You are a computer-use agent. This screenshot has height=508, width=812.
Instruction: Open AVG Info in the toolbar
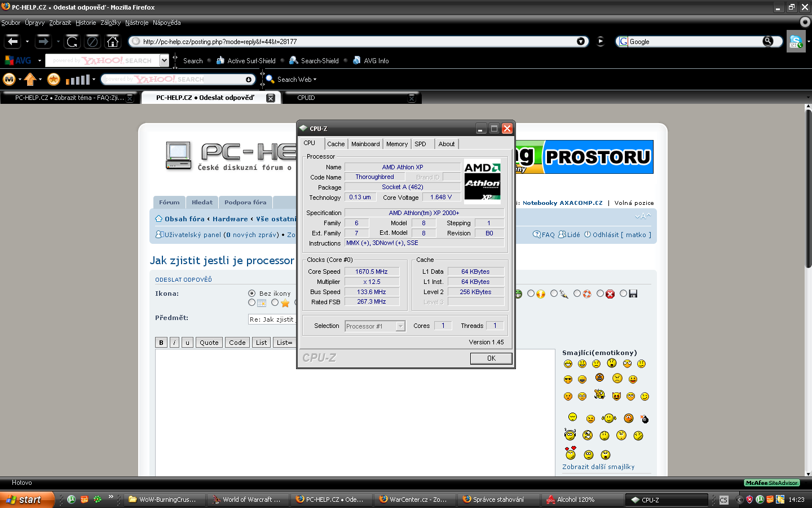tap(370, 60)
